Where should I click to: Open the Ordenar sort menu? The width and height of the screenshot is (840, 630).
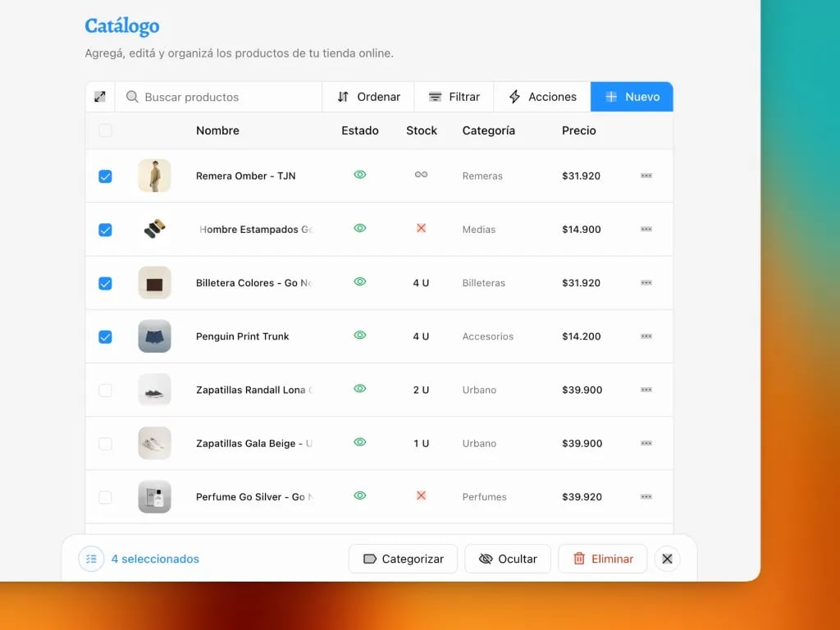click(x=368, y=97)
